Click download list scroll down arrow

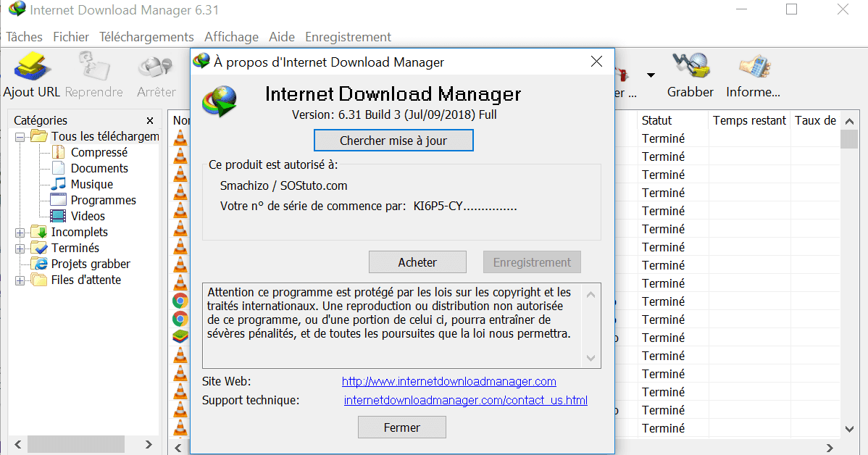click(x=849, y=429)
